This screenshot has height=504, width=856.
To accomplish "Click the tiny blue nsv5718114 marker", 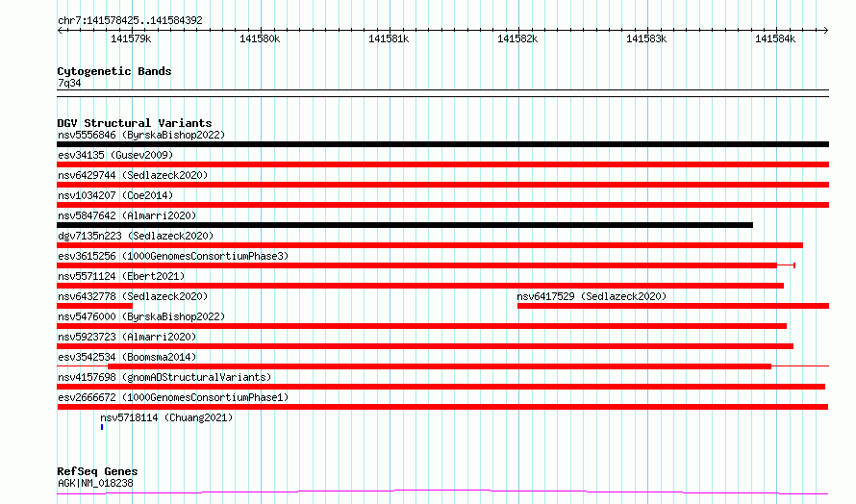I will (x=102, y=427).
